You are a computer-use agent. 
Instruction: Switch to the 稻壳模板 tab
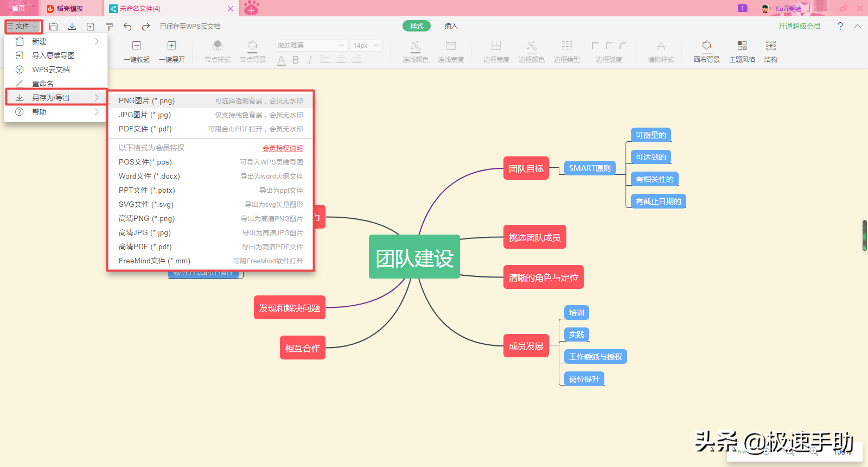70,8
